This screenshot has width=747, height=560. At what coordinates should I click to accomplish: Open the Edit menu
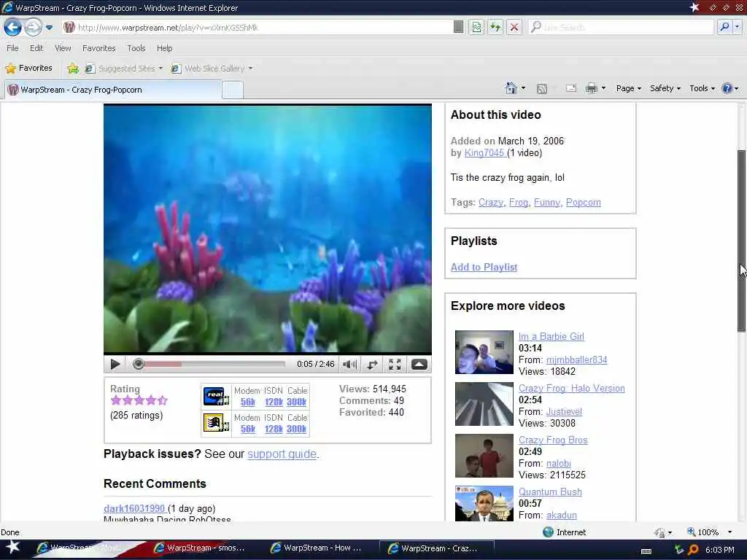[x=36, y=48]
